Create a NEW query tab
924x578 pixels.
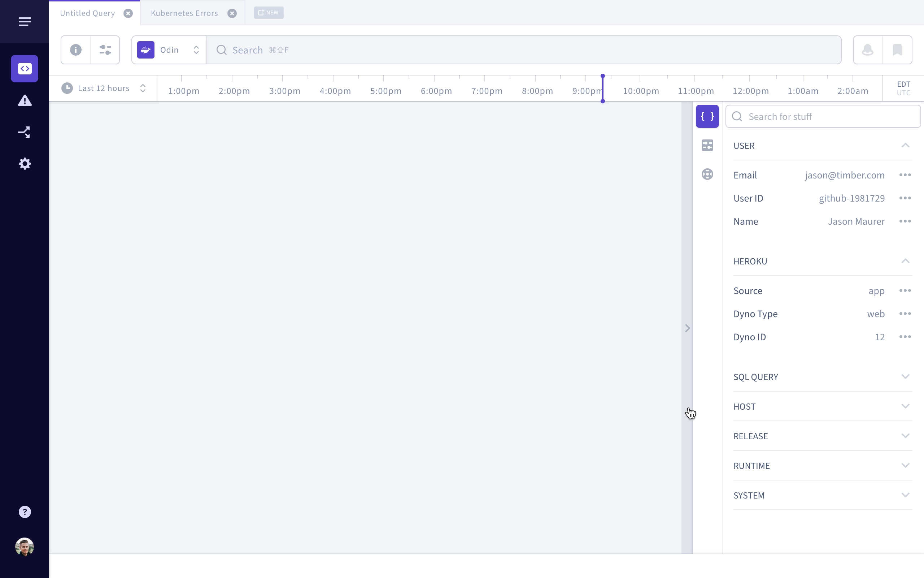click(269, 13)
